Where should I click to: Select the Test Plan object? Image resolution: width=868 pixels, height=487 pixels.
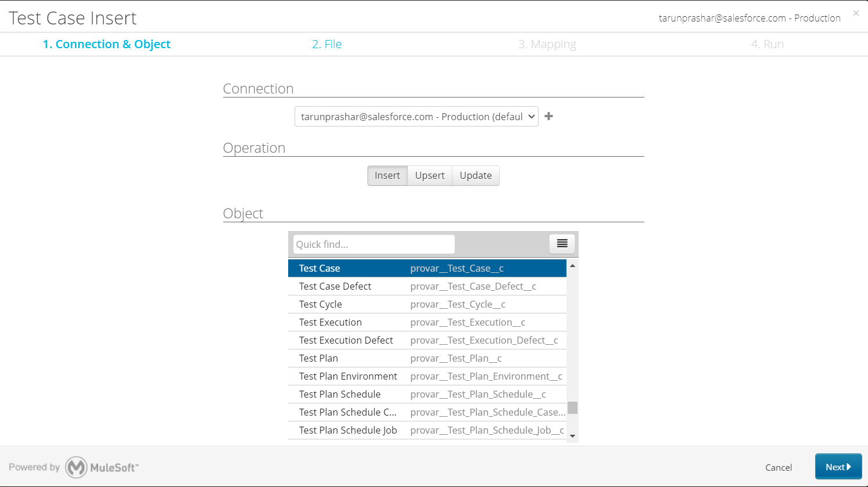coord(427,358)
